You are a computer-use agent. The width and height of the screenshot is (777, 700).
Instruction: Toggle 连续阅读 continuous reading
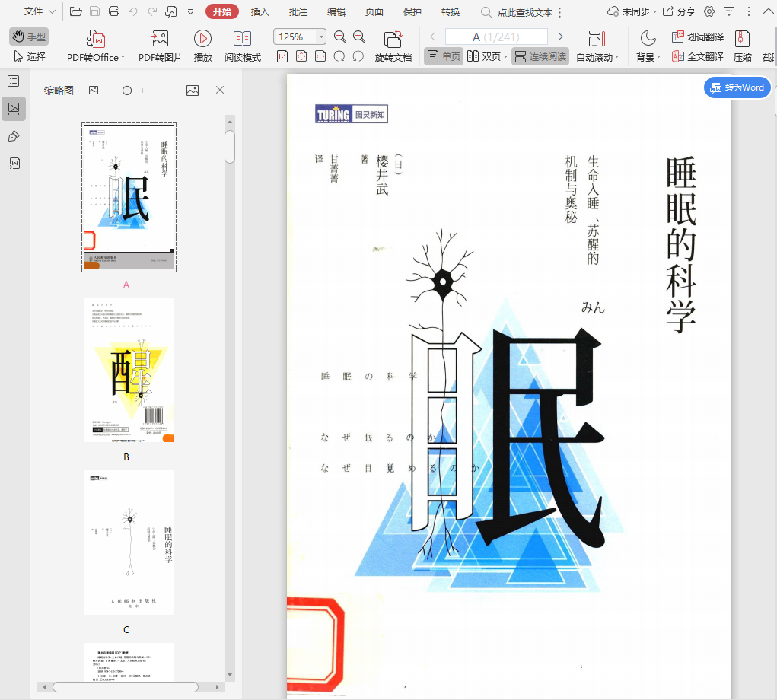540,56
